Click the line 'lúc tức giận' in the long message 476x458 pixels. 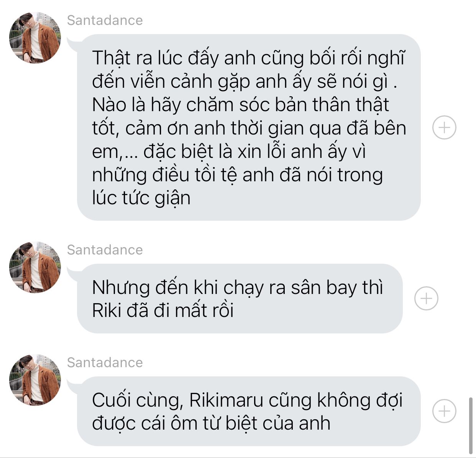(x=141, y=198)
